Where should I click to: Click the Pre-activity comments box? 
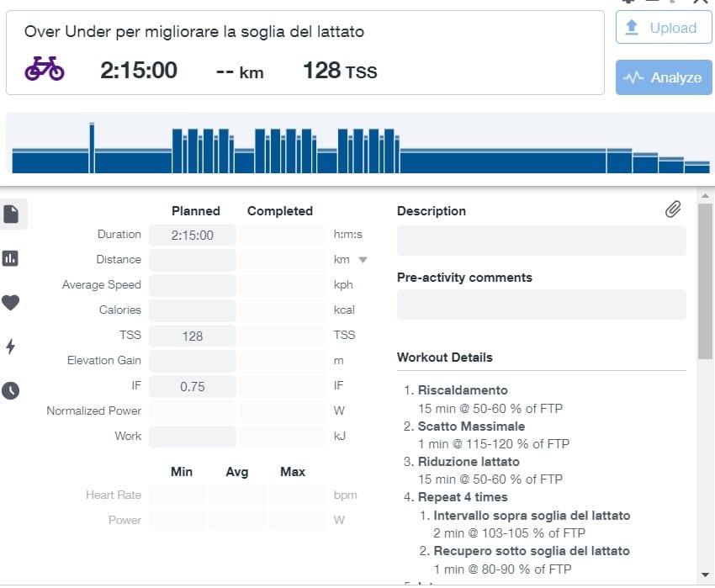pyautogui.click(x=541, y=305)
